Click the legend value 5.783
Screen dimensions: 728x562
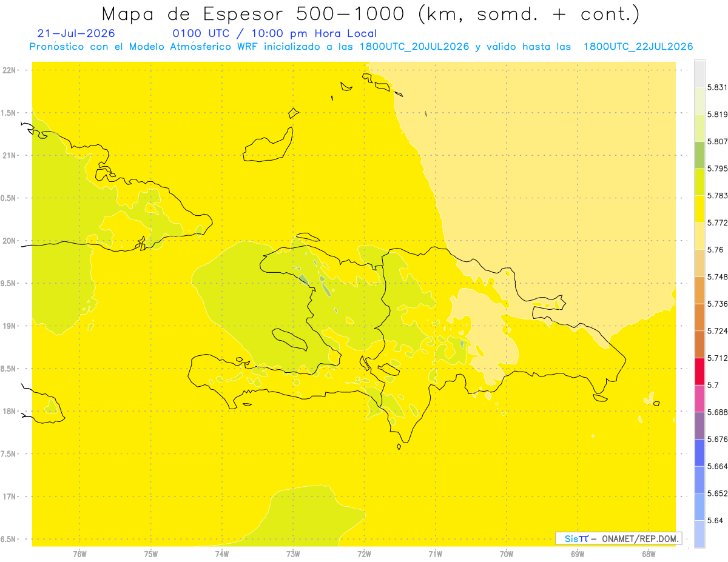pyautogui.click(x=717, y=196)
